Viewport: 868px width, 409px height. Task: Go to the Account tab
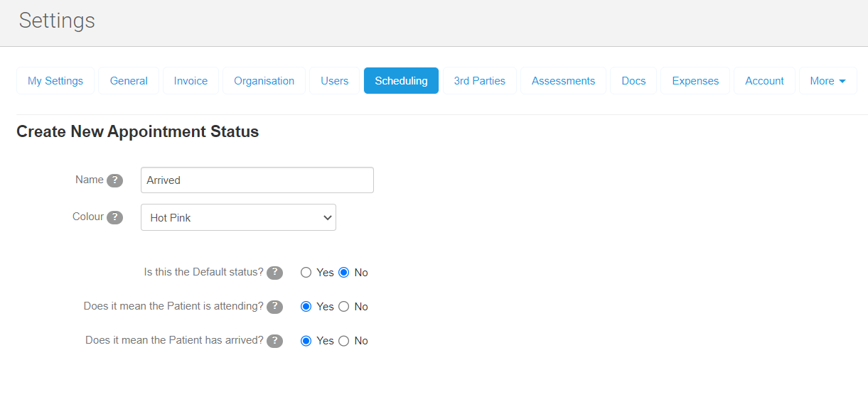pyautogui.click(x=764, y=81)
